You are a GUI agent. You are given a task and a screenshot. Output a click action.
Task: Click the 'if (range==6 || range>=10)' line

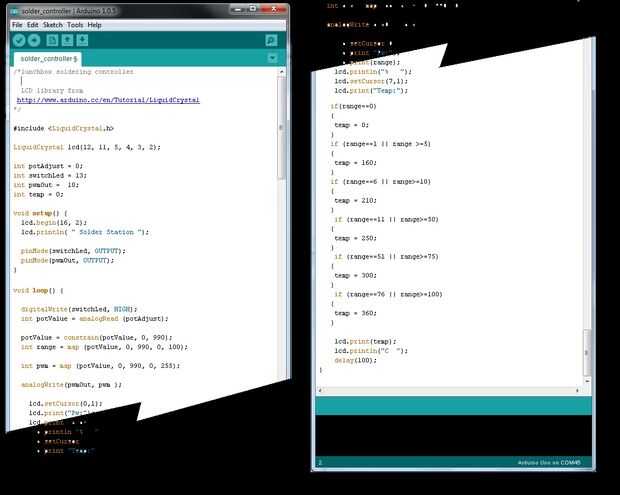pos(381,182)
